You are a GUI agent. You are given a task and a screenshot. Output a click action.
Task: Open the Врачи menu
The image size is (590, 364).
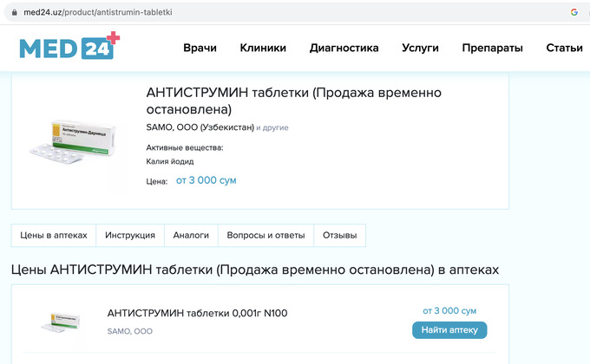(x=200, y=48)
